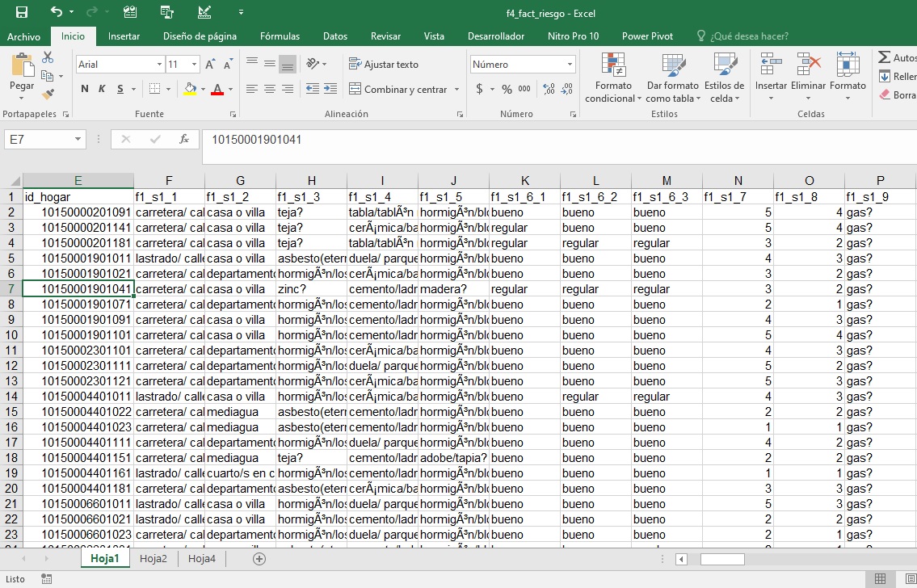The image size is (917, 588).
Task: Add a new sheet with the plus button
Action: [259, 559]
